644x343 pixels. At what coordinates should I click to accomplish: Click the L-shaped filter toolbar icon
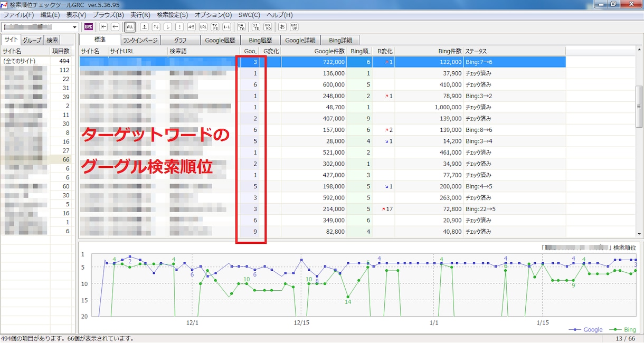coord(168,26)
